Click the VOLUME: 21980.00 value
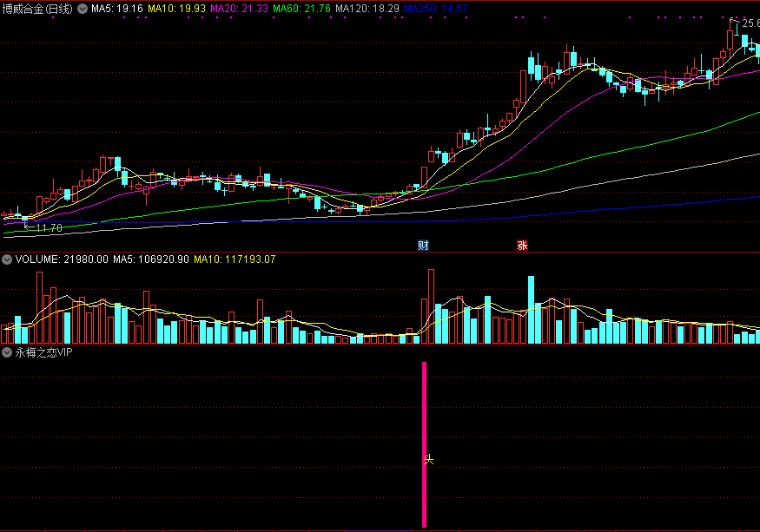Screen dimensions: 760x532 [62, 259]
